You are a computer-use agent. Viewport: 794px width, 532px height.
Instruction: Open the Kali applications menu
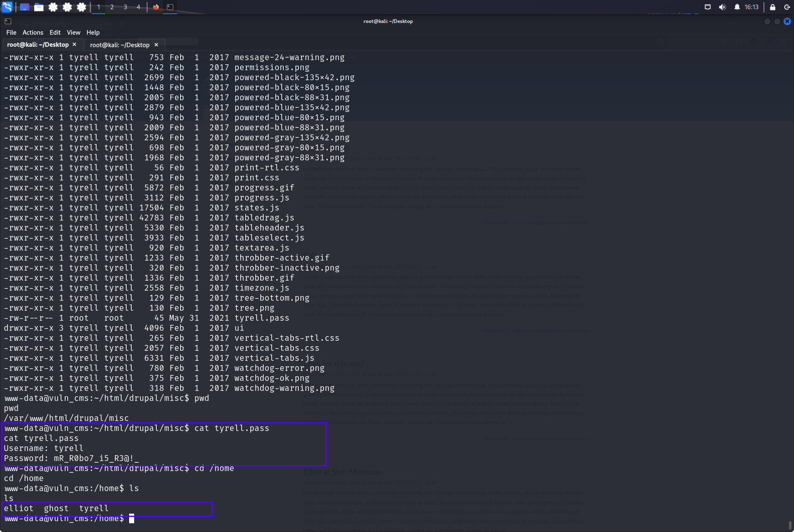pyautogui.click(x=7, y=7)
